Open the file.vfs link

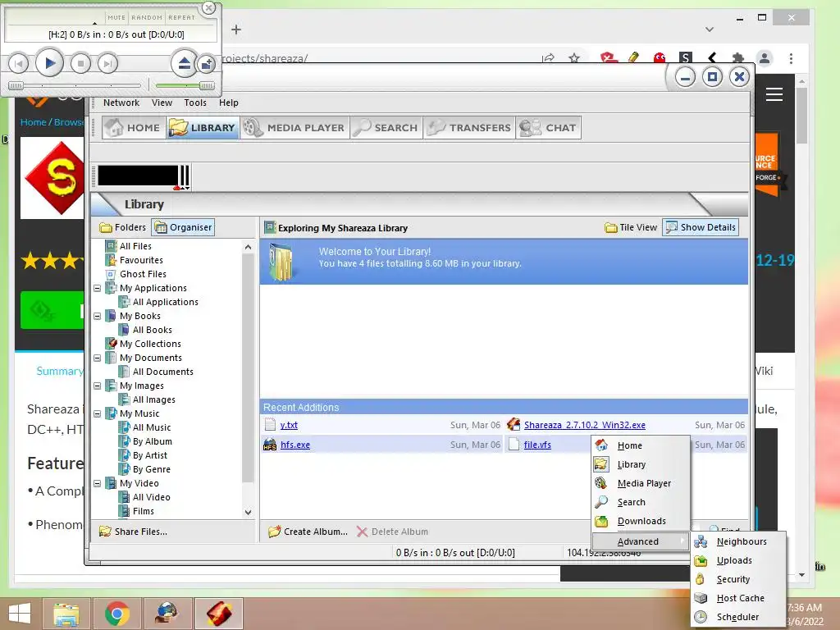coord(537,445)
